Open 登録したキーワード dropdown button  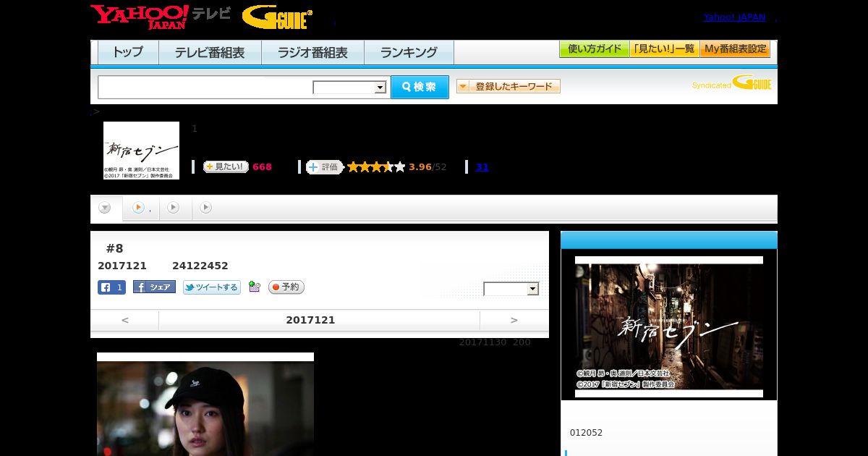tap(509, 86)
